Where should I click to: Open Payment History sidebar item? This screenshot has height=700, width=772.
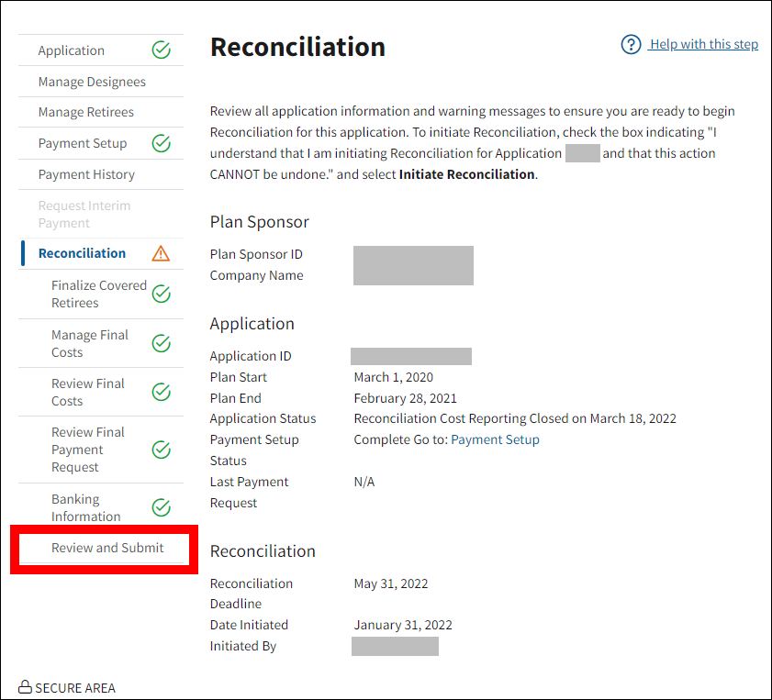click(x=86, y=174)
